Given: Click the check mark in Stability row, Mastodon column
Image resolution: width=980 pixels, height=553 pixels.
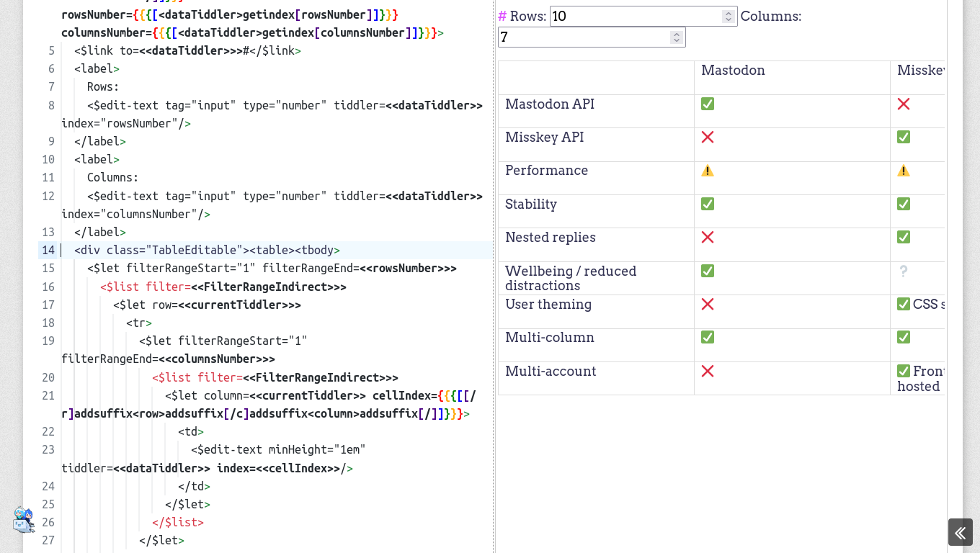Looking at the screenshot, I should pos(708,204).
